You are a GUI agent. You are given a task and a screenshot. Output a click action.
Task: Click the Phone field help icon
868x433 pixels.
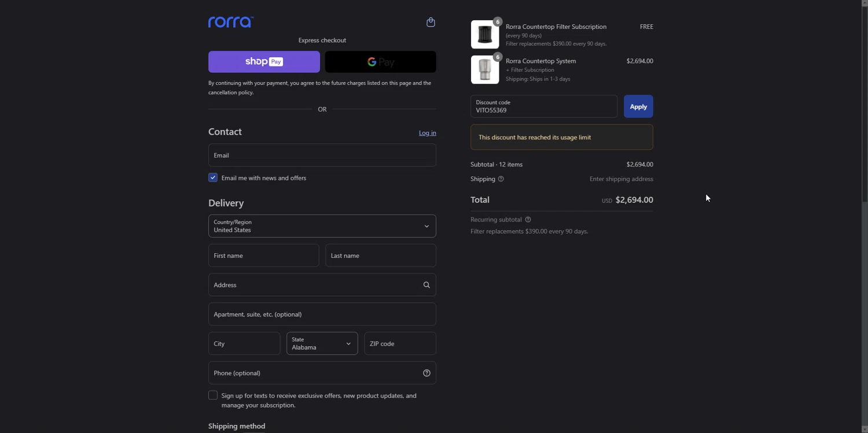(x=426, y=373)
